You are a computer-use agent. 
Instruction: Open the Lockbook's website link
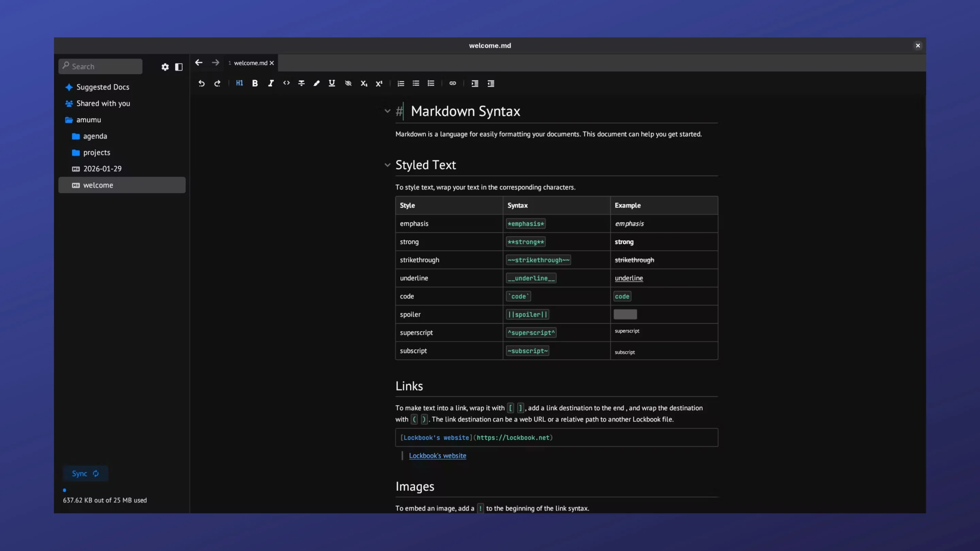pos(438,455)
